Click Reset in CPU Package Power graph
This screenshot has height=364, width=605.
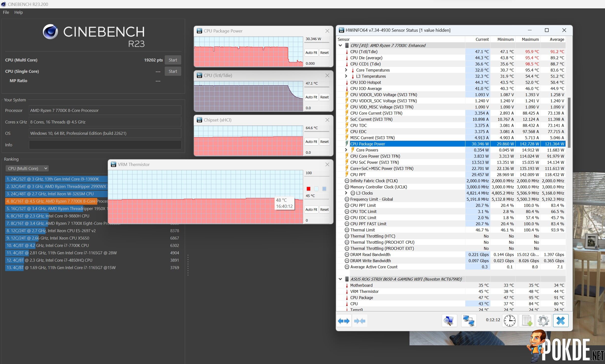click(324, 53)
